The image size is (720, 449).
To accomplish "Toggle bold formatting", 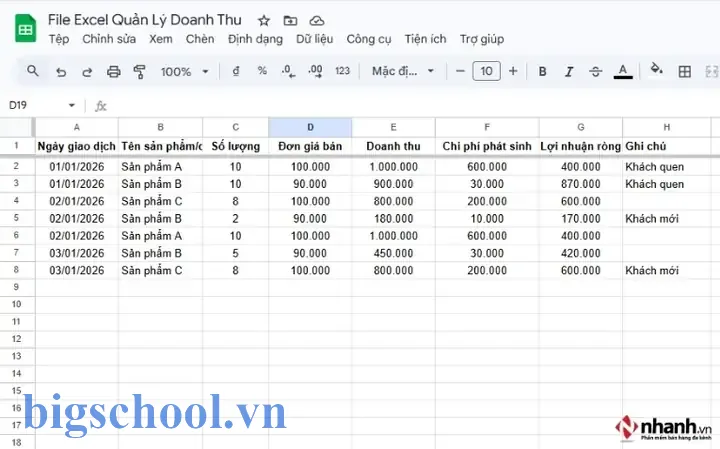I will [542, 72].
